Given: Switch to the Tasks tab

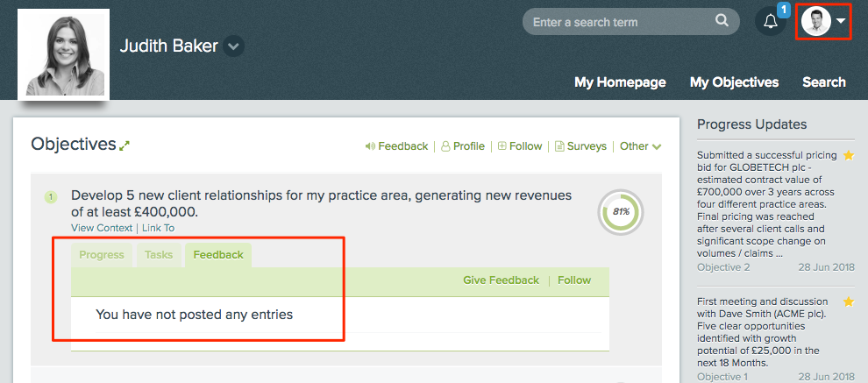Looking at the screenshot, I should point(159,255).
